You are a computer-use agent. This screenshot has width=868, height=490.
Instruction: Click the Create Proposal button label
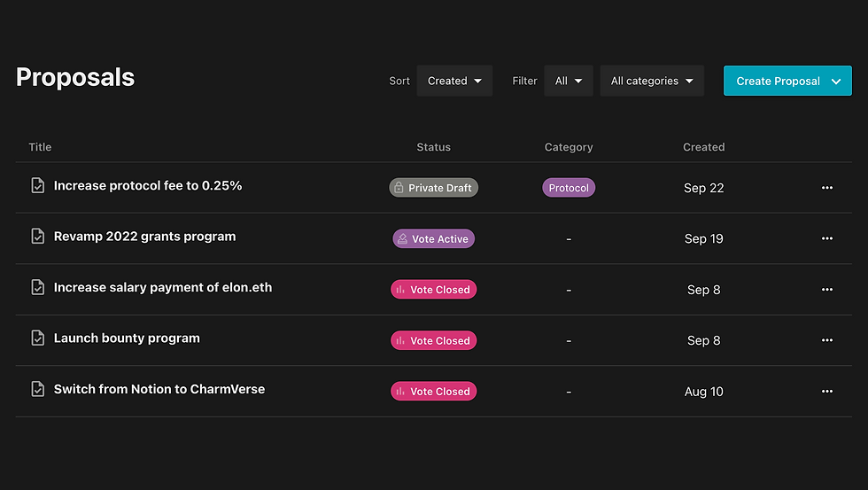[778, 82]
